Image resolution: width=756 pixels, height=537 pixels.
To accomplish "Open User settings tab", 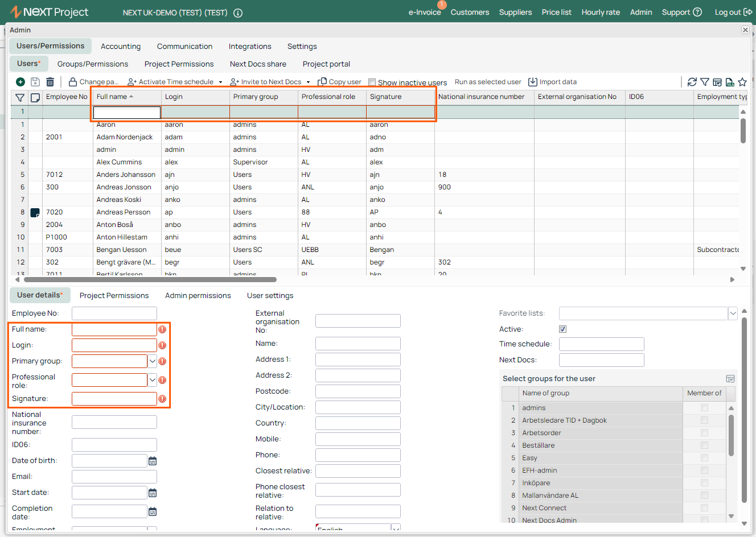I will pyautogui.click(x=270, y=296).
